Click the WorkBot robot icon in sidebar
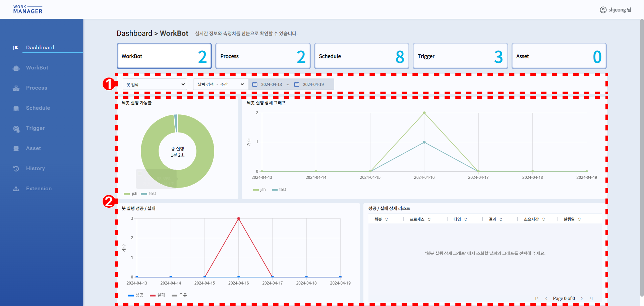 pyautogui.click(x=16, y=68)
